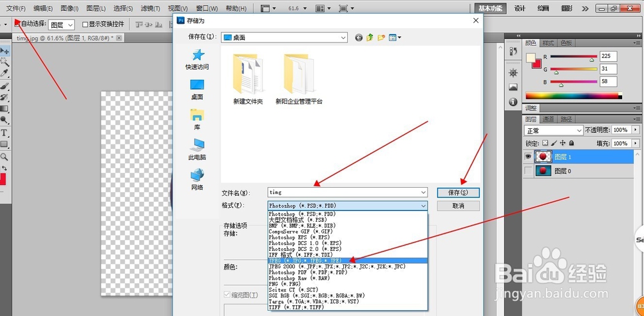644x316 pixels.
Task: Toggle 显示变换控件 checkbox
Action: pyautogui.click(x=85, y=25)
